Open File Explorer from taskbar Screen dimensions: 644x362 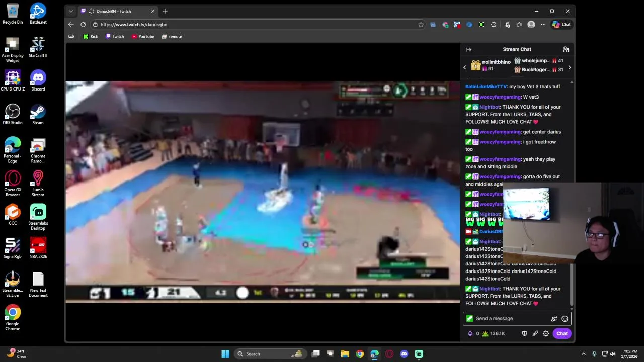click(345, 354)
